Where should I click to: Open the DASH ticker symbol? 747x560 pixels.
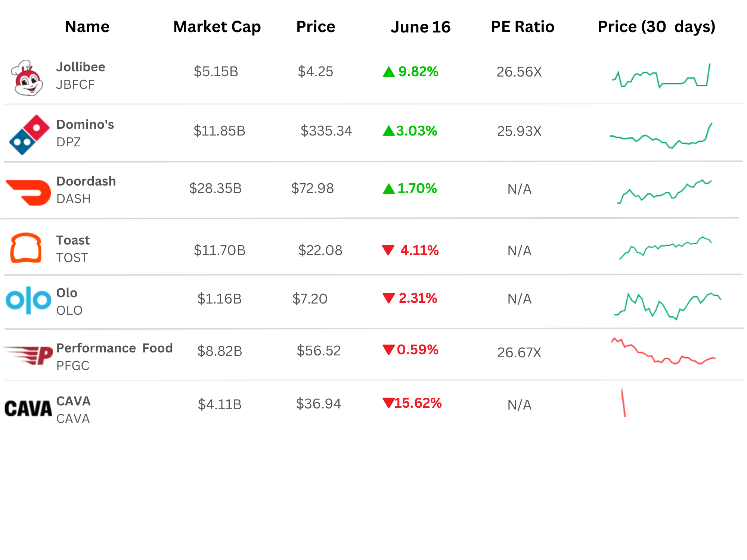click(74, 199)
